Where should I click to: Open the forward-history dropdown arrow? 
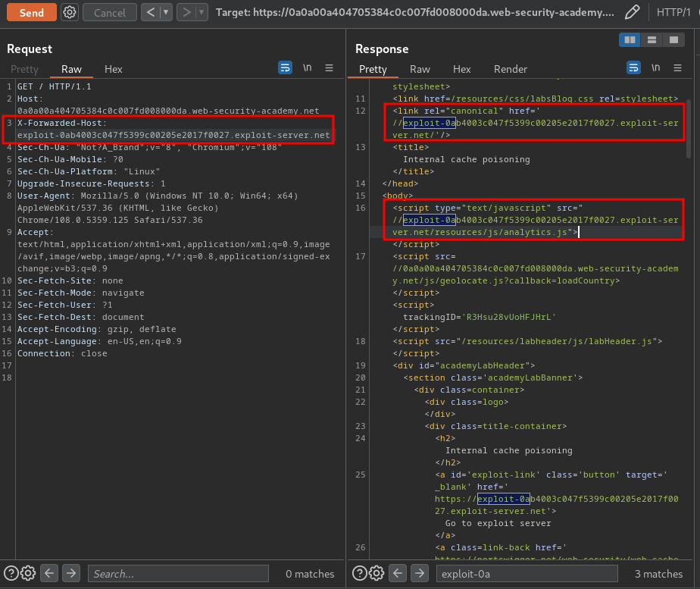click(x=202, y=12)
